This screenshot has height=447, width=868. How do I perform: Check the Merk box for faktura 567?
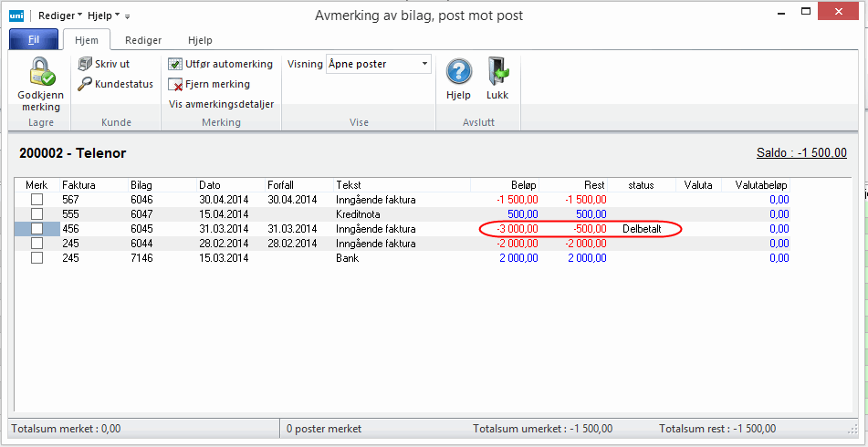coord(37,199)
